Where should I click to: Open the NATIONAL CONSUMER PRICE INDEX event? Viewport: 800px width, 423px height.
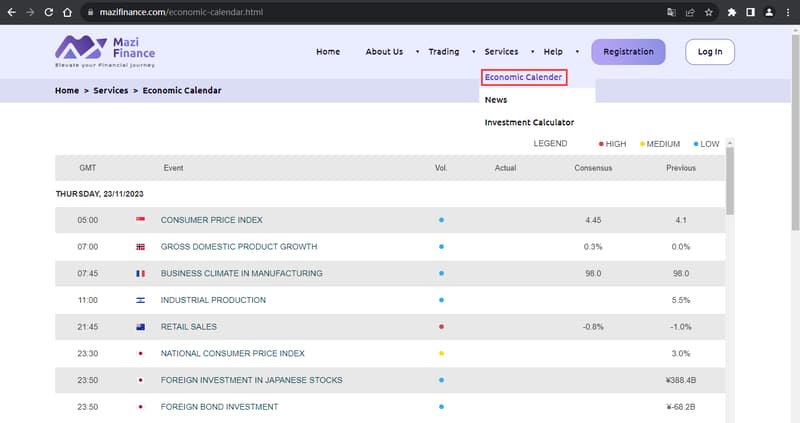coord(233,353)
